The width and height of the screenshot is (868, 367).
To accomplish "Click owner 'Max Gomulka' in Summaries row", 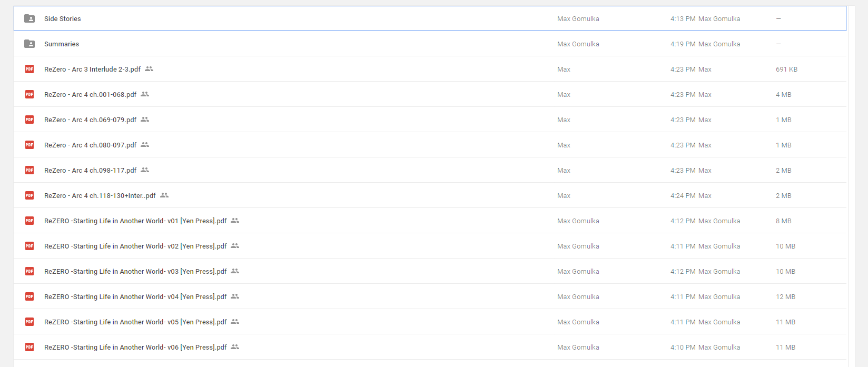I will (578, 44).
